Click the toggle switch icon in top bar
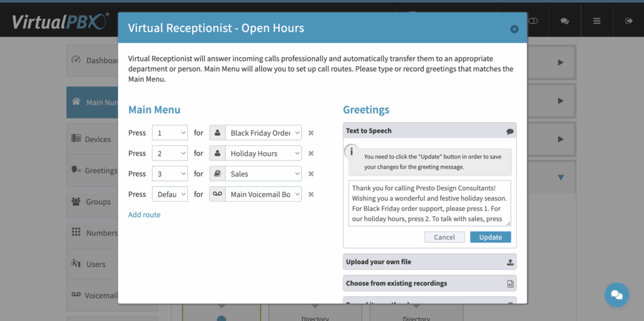644x321 pixels. pos(533,21)
